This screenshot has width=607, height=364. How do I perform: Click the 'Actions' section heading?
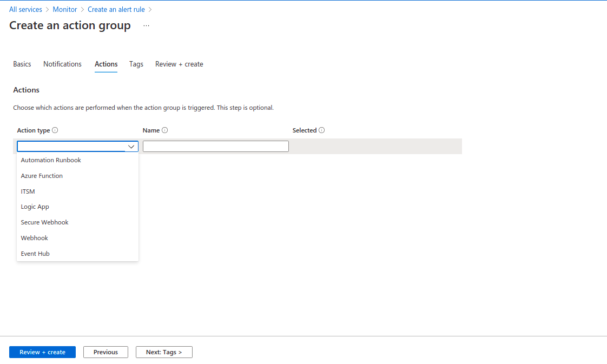point(27,90)
